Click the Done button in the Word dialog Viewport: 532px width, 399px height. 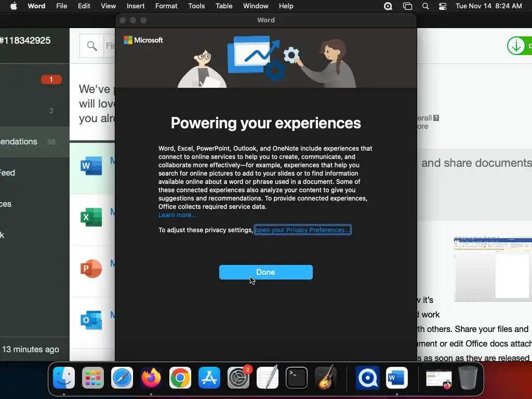point(265,272)
